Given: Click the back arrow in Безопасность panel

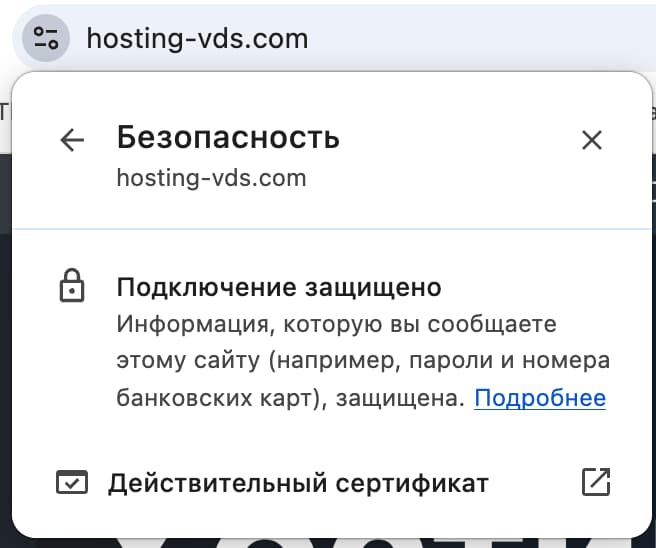Looking at the screenshot, I should 72,141.
